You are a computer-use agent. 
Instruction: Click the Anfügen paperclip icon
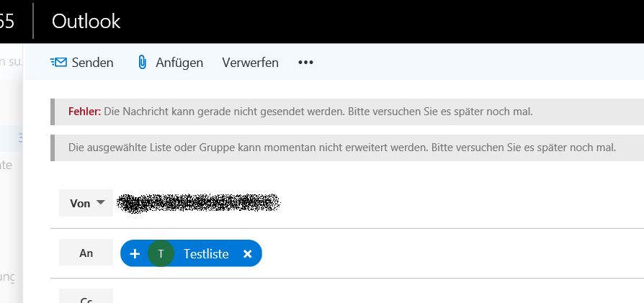tap(142, 63)
